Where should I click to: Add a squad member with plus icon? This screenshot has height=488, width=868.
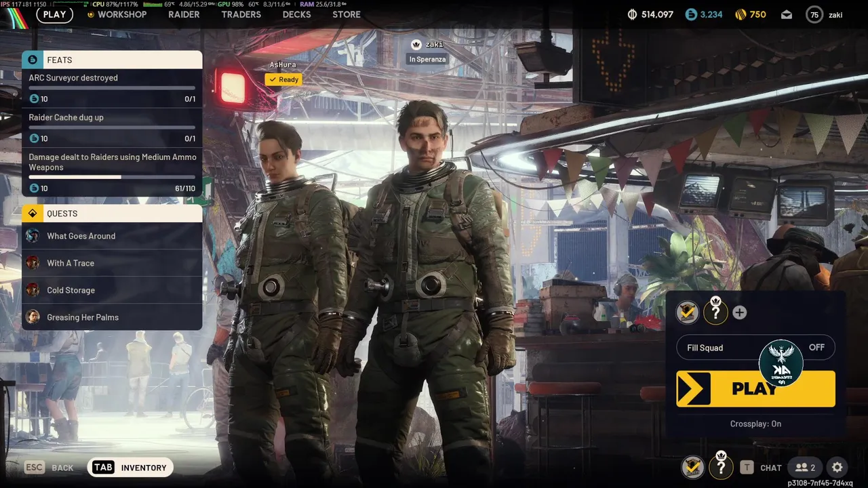pyautogui.click(x=740, y=312)
